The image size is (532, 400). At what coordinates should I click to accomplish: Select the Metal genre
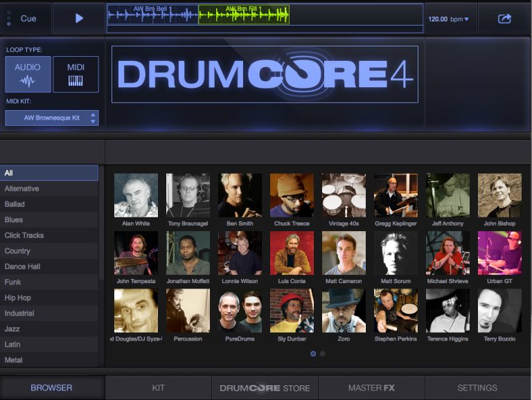[49, 360]
